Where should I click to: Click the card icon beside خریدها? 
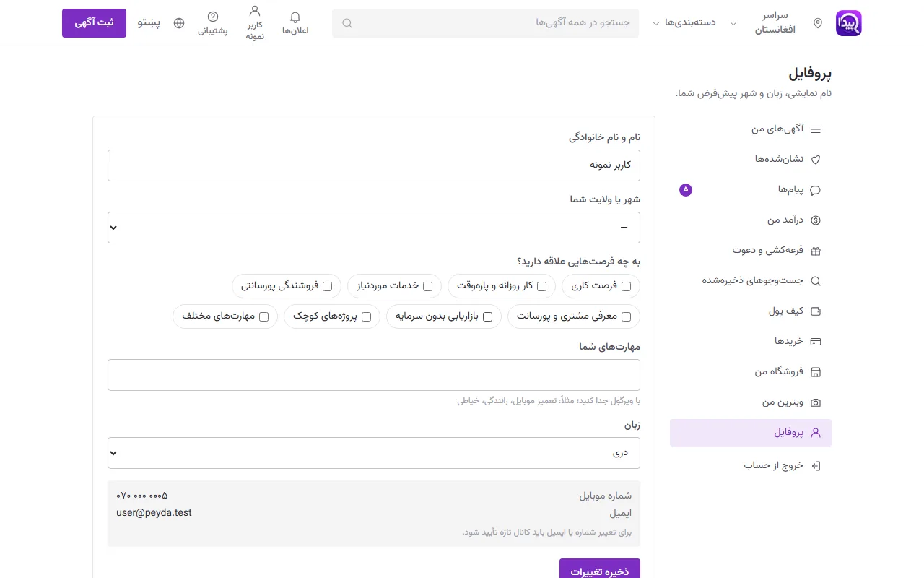click(816, 342)
